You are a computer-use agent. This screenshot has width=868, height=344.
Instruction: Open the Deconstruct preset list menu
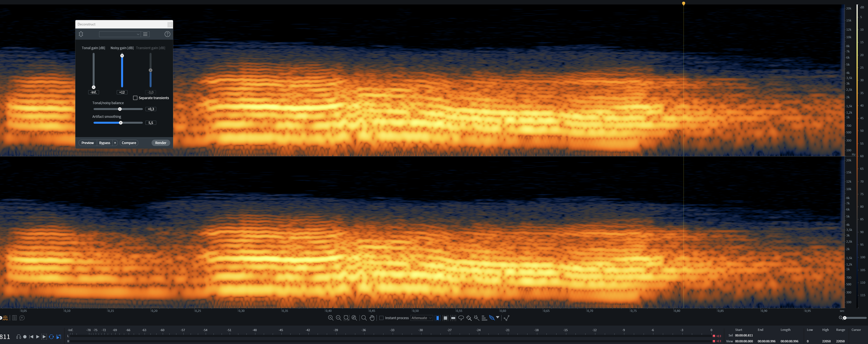coord(145,34)
